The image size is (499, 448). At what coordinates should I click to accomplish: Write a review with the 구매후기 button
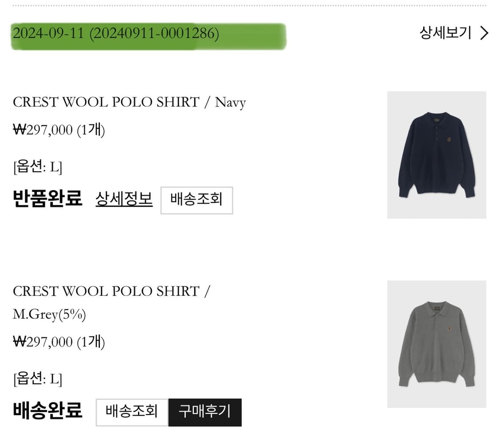pyautogui.click(x=205, y=413)
